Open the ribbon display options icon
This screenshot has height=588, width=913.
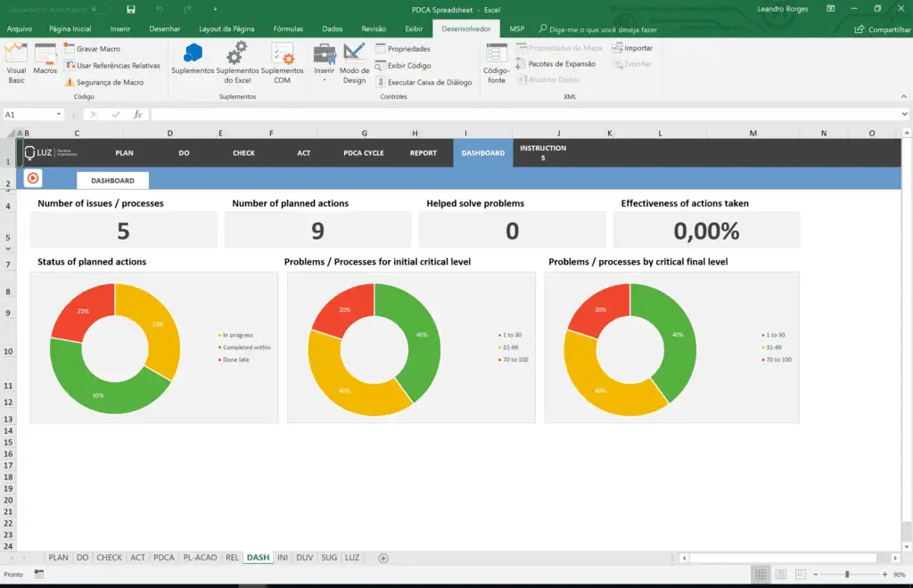831,9
